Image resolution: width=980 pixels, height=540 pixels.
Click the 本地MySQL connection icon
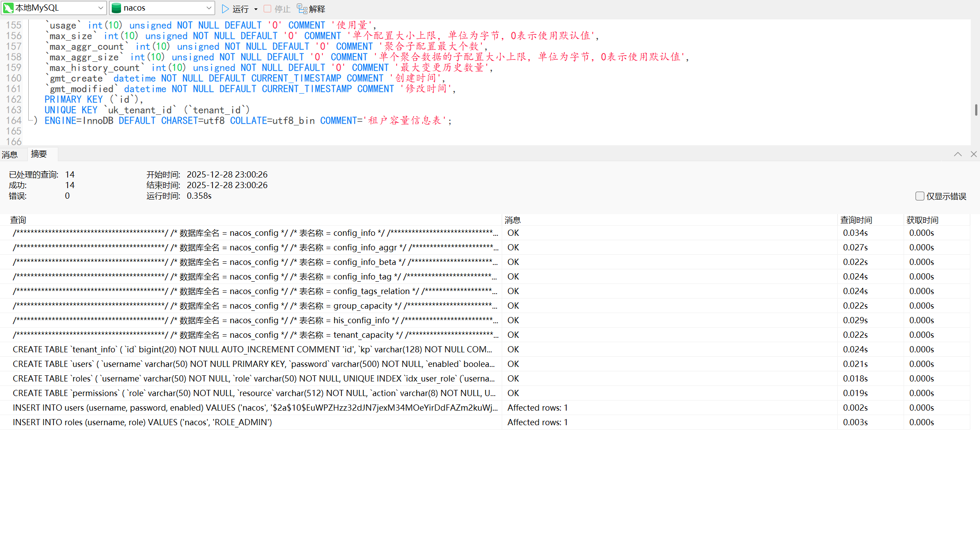[8, 8]
